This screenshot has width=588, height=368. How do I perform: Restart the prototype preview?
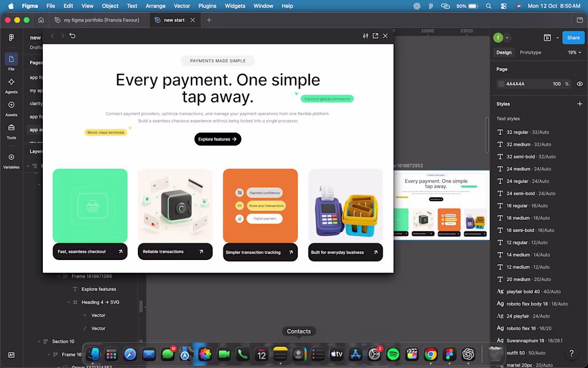(x=72, y=36)
